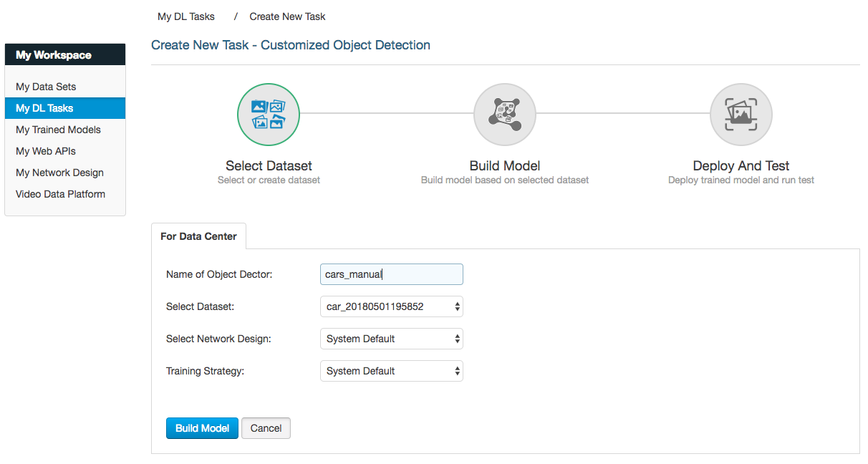
Task: Click the Select Dataset step icon
Action: pos(269,114)
